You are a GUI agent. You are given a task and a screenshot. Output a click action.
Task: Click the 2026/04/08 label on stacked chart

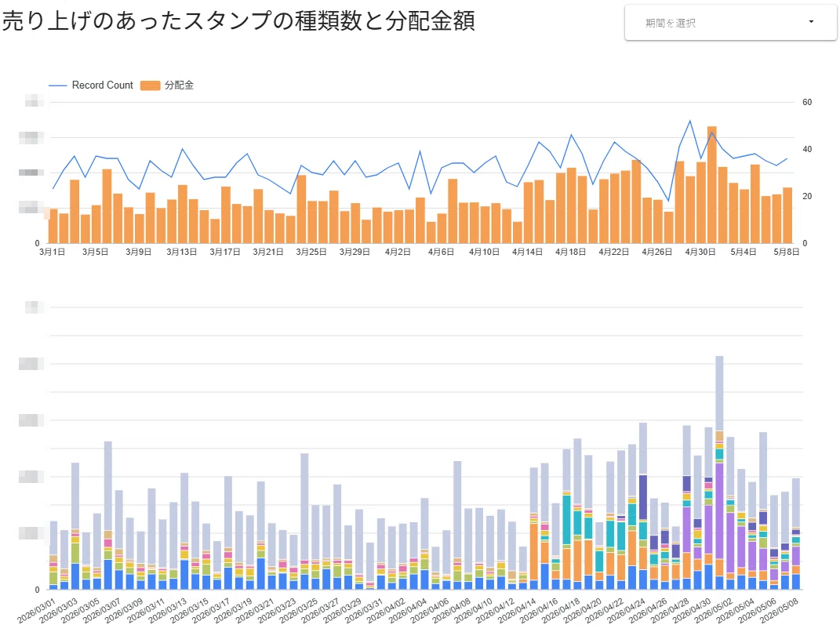452,611
